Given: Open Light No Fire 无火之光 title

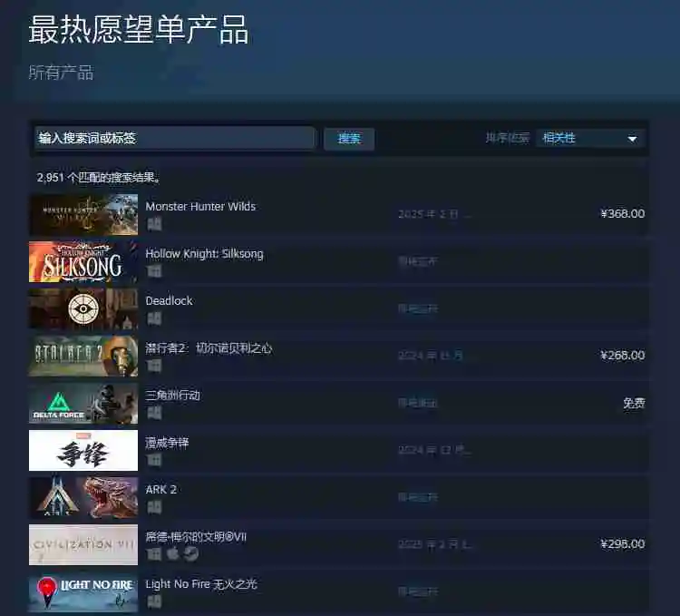Looking at the screenshot, I should click(201, 584).
